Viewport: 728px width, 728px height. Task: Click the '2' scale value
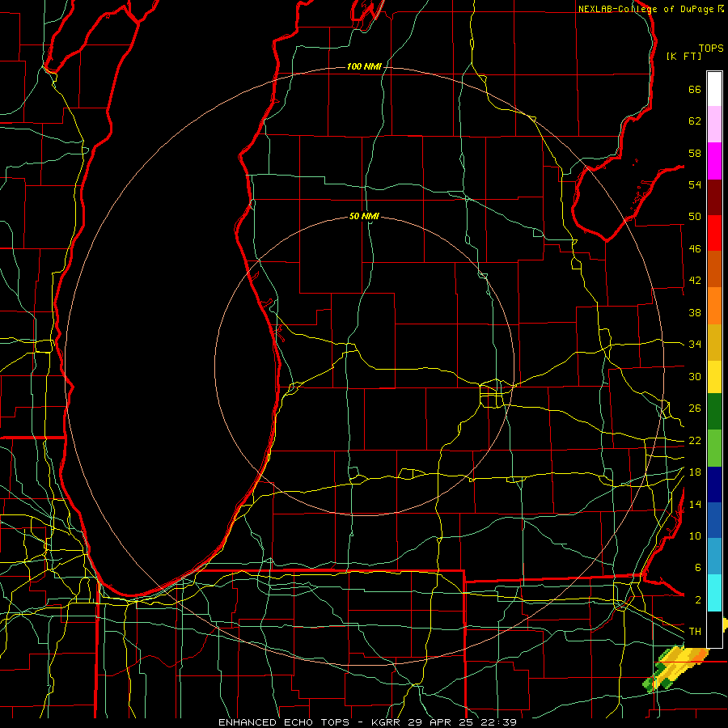click(x=697, y=600)
